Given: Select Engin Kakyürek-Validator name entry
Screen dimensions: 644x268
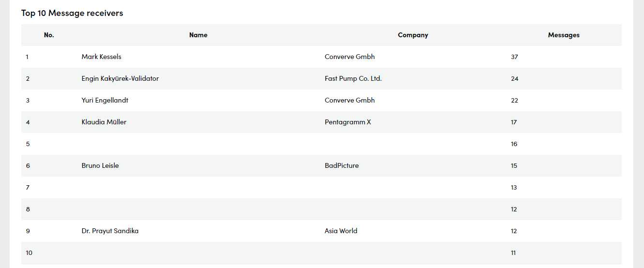Looking at the screenshot, I should point(120,78).
